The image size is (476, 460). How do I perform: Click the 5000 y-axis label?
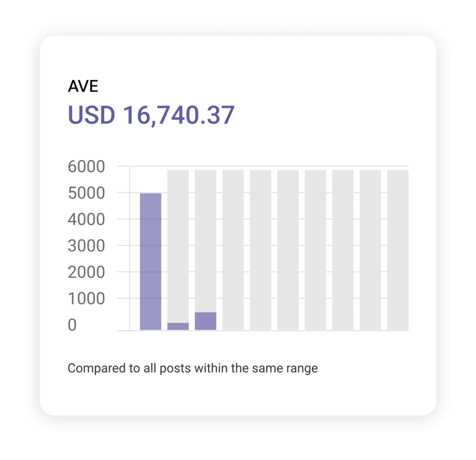[x=86, y=193]
